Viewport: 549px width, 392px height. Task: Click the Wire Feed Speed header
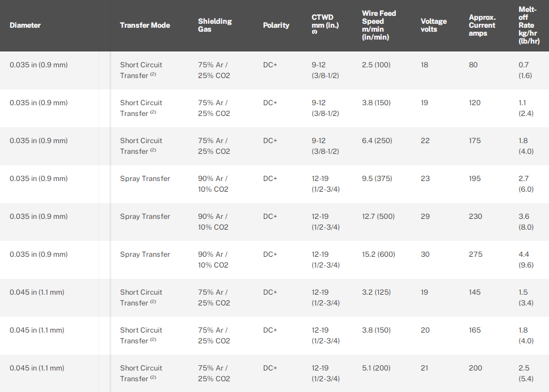379,25
